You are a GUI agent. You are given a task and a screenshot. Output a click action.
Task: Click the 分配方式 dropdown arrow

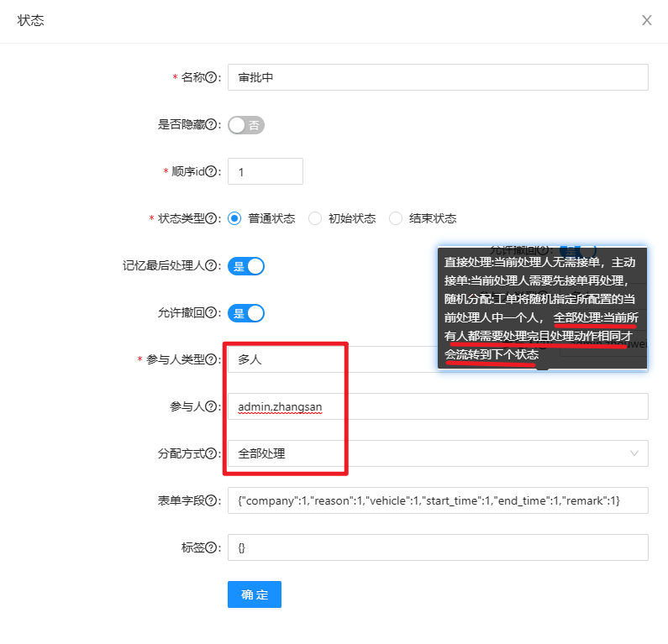(634, 453)
